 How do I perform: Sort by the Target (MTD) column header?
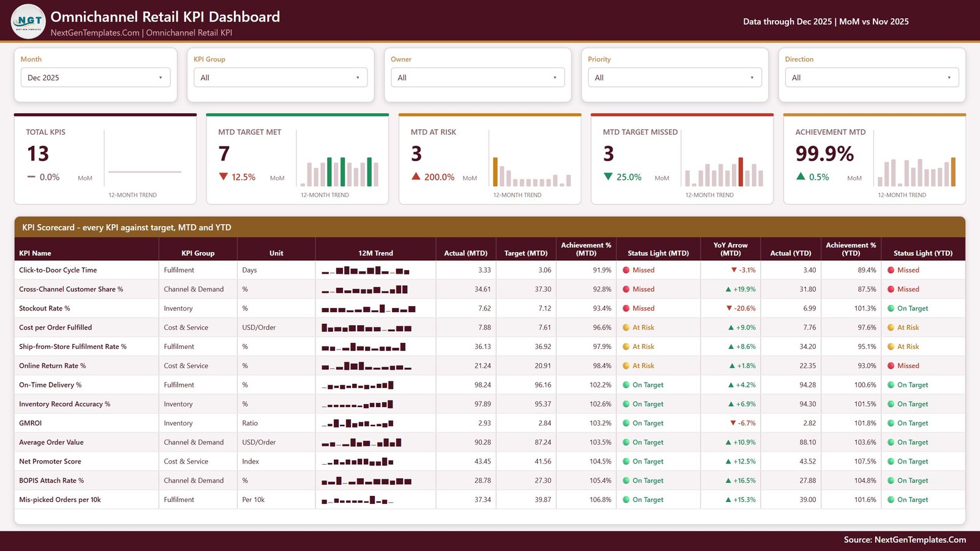tap(526, 253)
